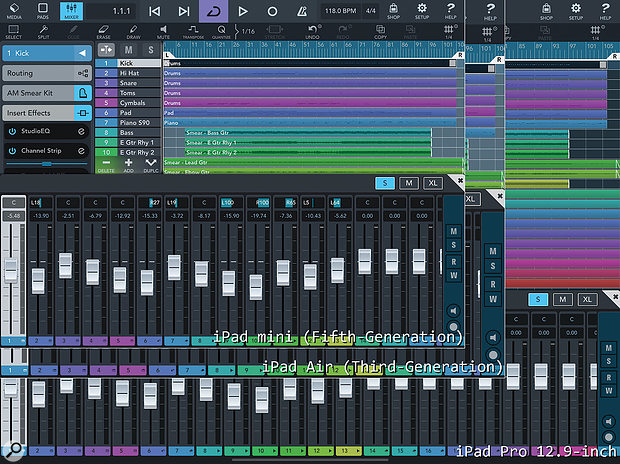Viewport: 620px width, 464px height.
Task: Select mixer size M in the iPad mini window
Action: pos(409,183)
